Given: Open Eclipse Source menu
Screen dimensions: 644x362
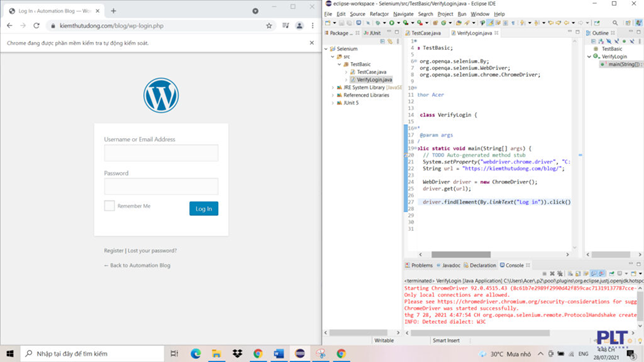Looking at the screenshot, I should click(x=357, y=14).
